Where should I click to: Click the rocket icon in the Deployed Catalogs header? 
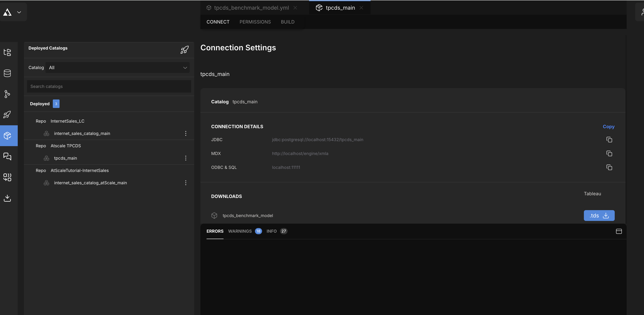click(x=184, y=50)
